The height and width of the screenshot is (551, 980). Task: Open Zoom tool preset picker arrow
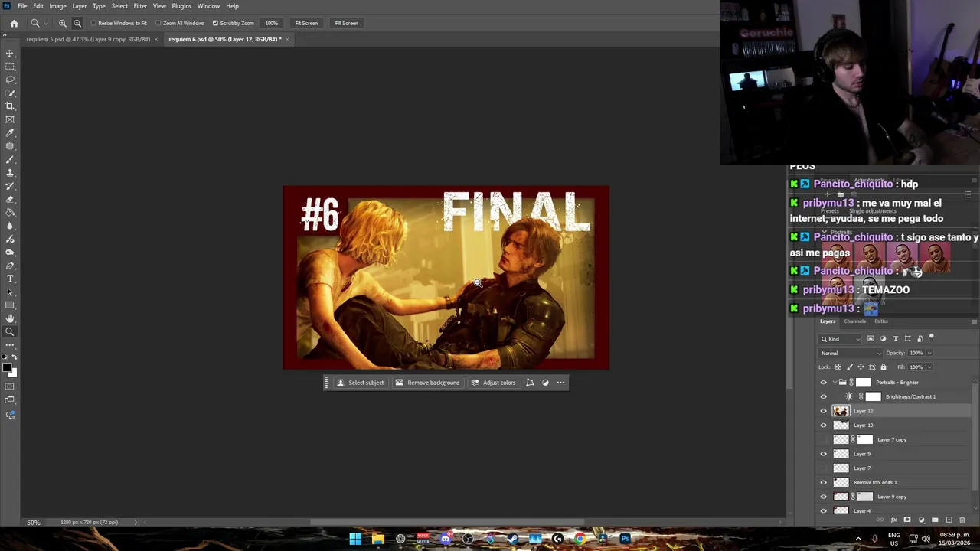pos(46,24)
